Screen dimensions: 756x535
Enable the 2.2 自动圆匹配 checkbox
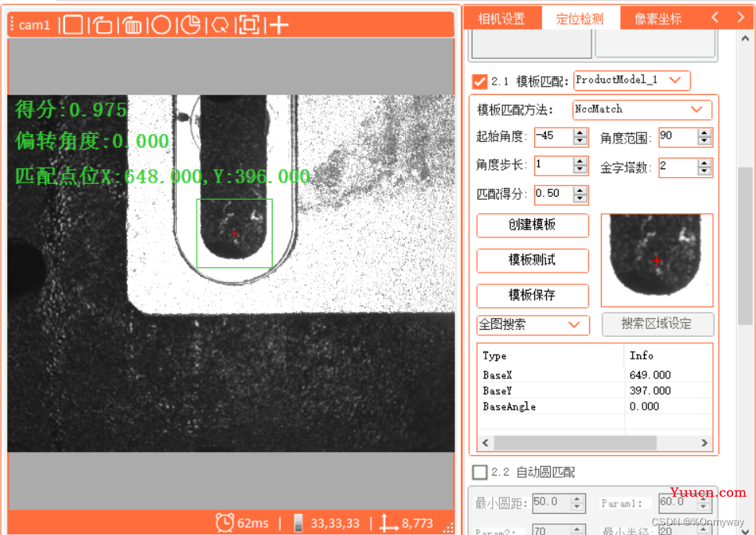tap(479, 472)
